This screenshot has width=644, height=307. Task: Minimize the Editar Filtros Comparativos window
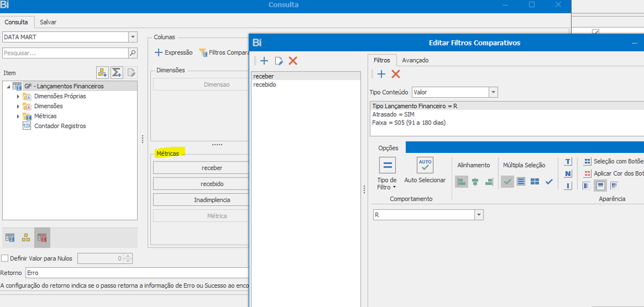coord(635,43)
